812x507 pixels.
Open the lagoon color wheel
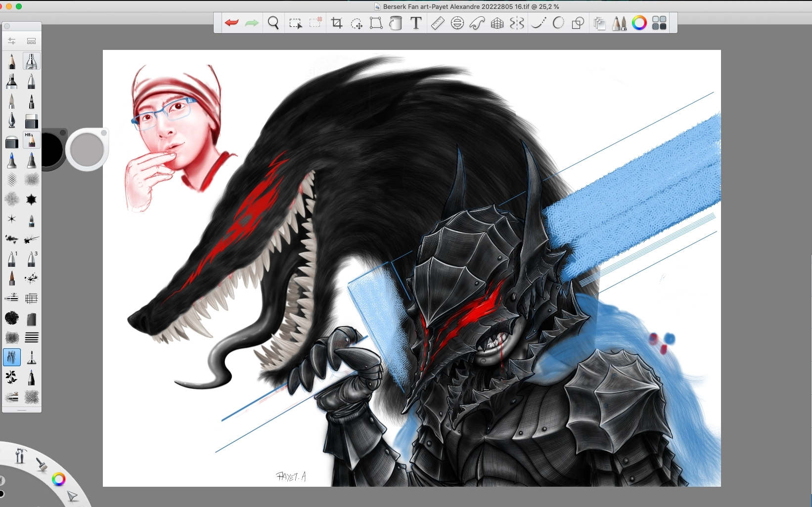coord(58,479)
